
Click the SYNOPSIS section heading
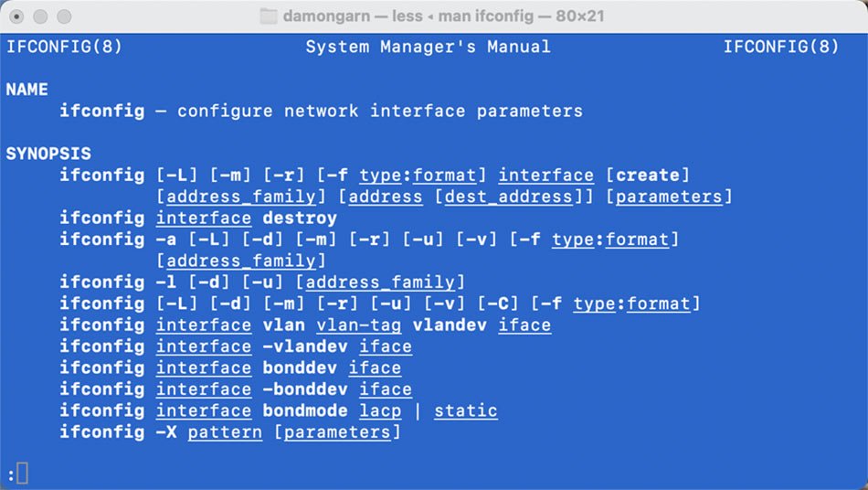pyautogui.click(x=48, y=154)
